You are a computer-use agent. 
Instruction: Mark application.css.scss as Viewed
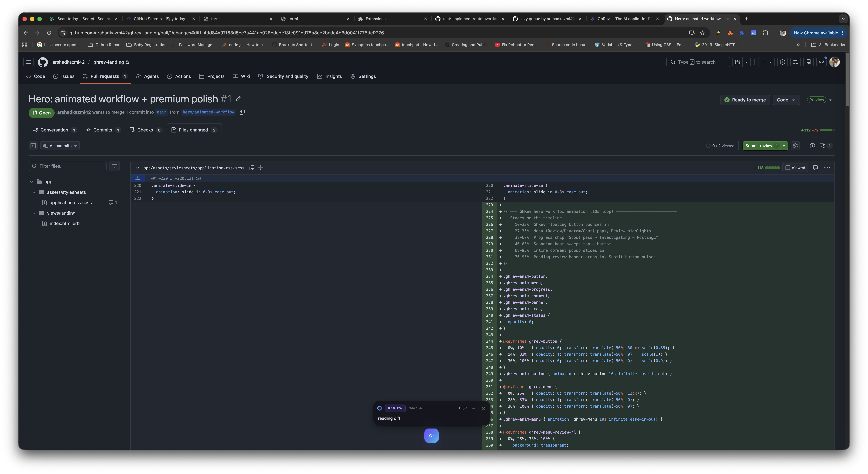(795, 168)
